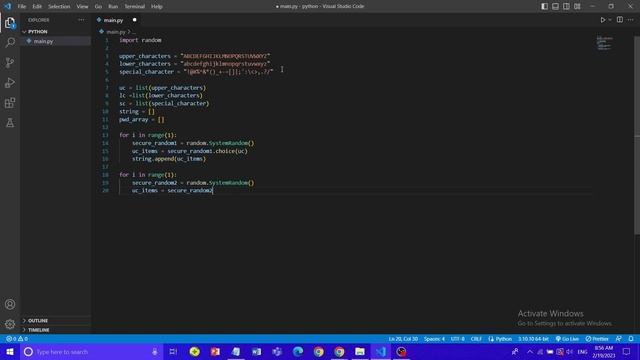Select Python interpreter 3.10.10 64-bit
The width and height of the screenshot is (640, 360).
coord(533,339)
